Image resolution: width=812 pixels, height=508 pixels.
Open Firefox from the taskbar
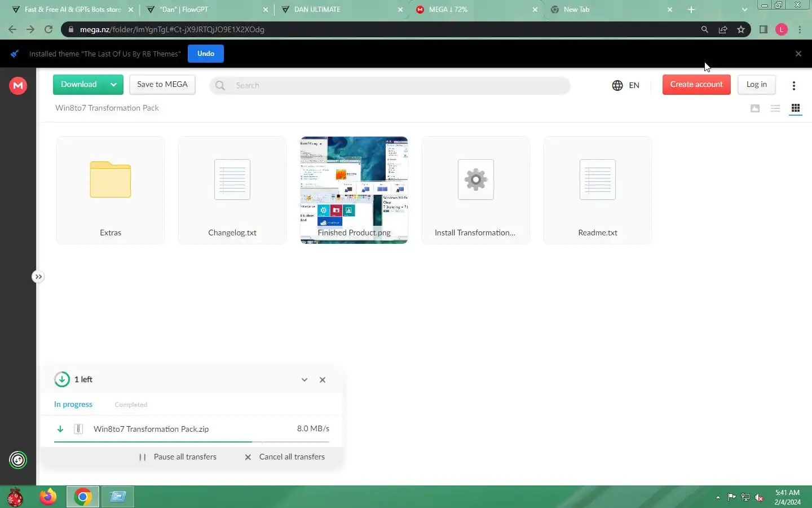pyautogui.click(x=48, y=497)
